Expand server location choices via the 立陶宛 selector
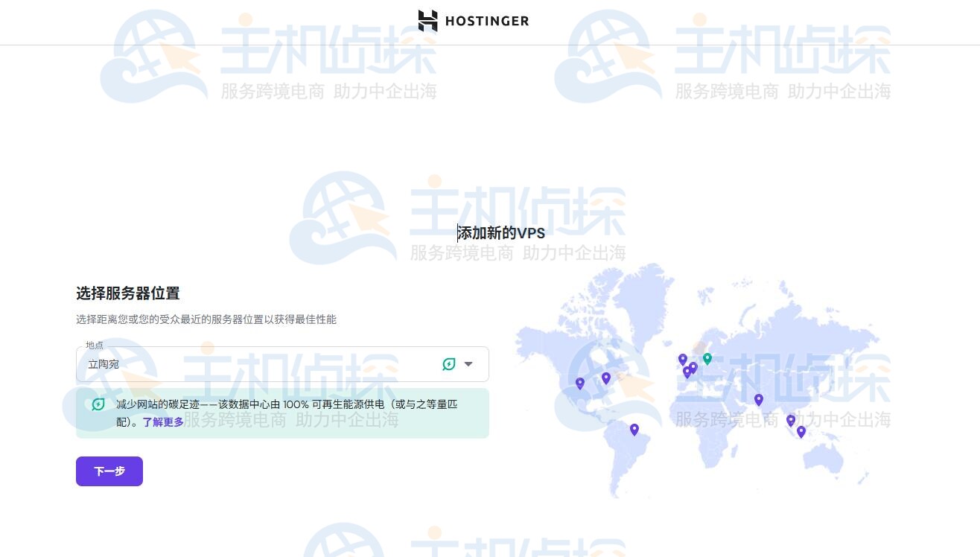Image resolution: width=980 pixels, height=557 pixels. point(468,364)
